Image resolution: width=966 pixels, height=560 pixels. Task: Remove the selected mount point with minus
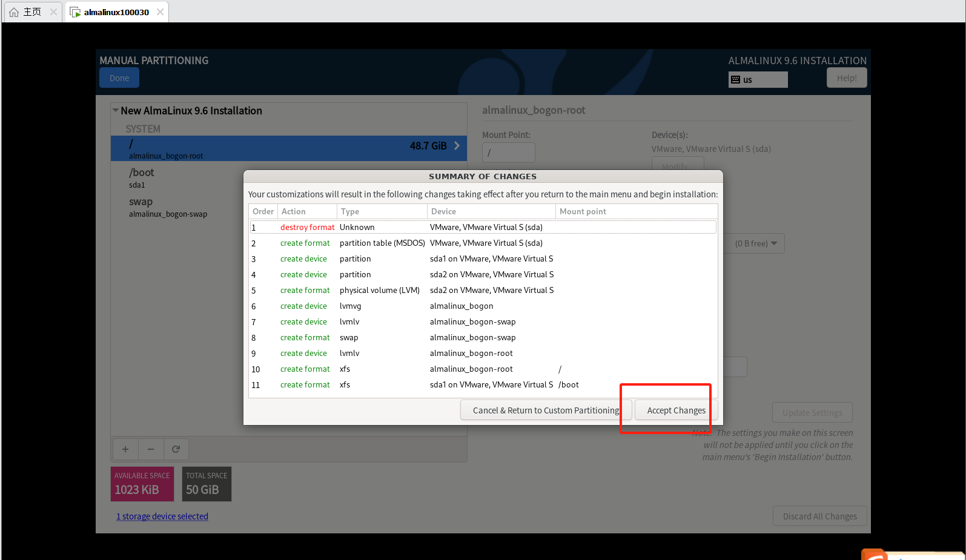tap(151, 449)
